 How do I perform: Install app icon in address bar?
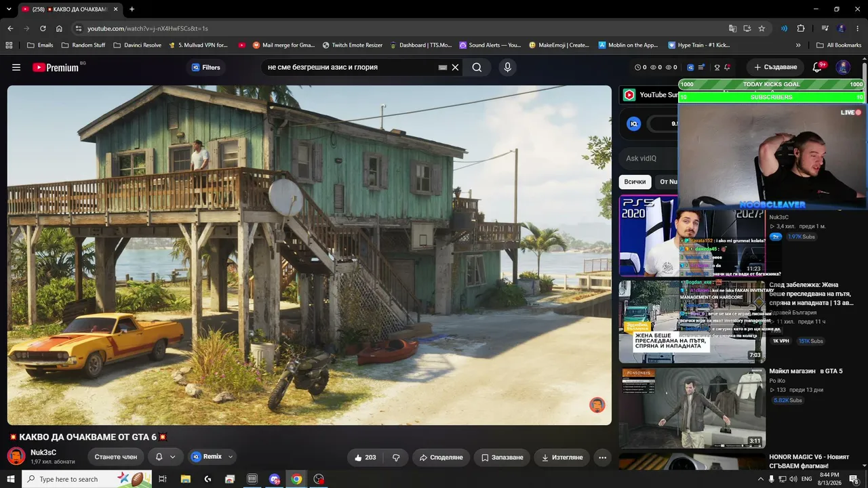coord(747,28)
